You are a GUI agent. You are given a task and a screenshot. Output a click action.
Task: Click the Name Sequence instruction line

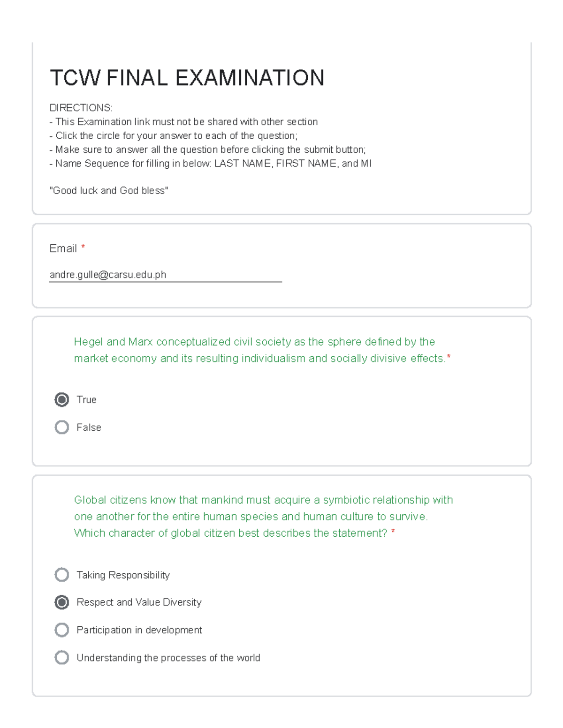tap(211, 163)
